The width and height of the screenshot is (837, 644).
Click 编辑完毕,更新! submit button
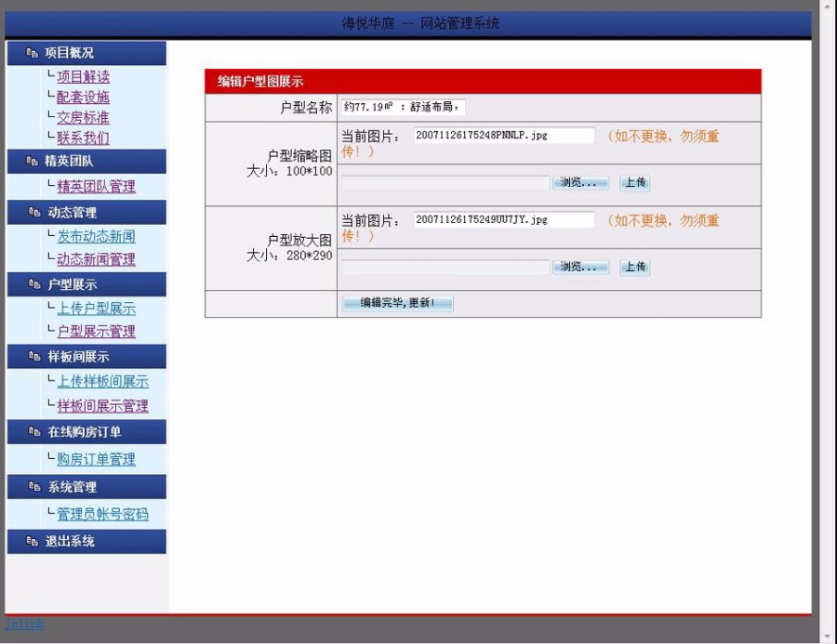(x=398, y=304)
